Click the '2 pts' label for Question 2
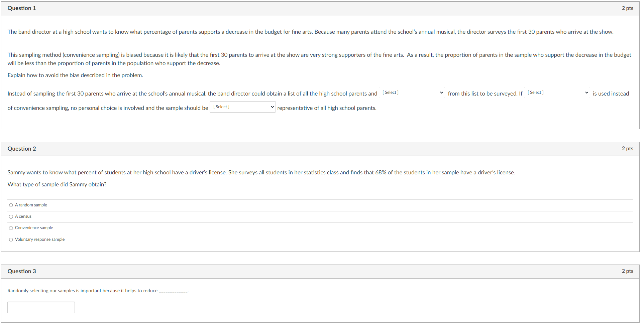644x330 pixels. [x=627, y=148]
